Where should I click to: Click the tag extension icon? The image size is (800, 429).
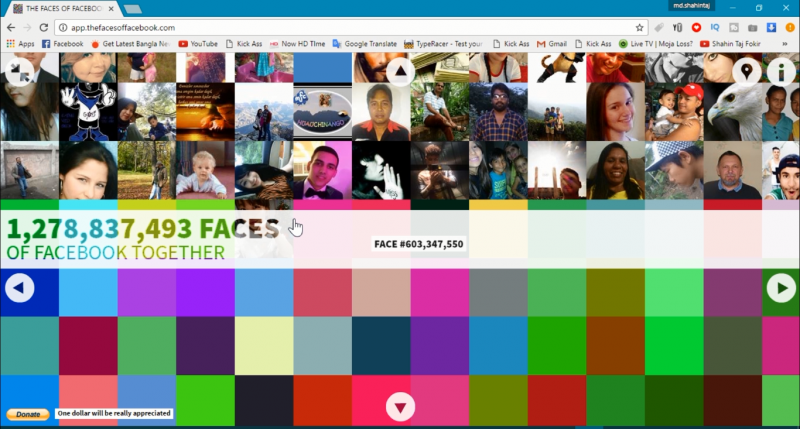click(x=659, y=28)
